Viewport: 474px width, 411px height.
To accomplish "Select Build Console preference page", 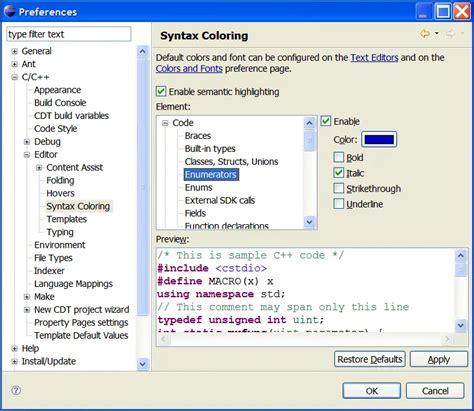I will pos(60,103).
